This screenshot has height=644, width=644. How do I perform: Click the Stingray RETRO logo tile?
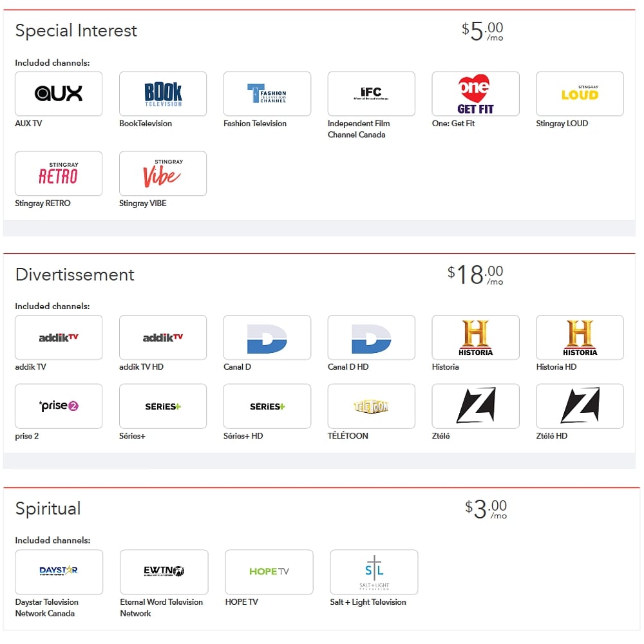(59, 174)
